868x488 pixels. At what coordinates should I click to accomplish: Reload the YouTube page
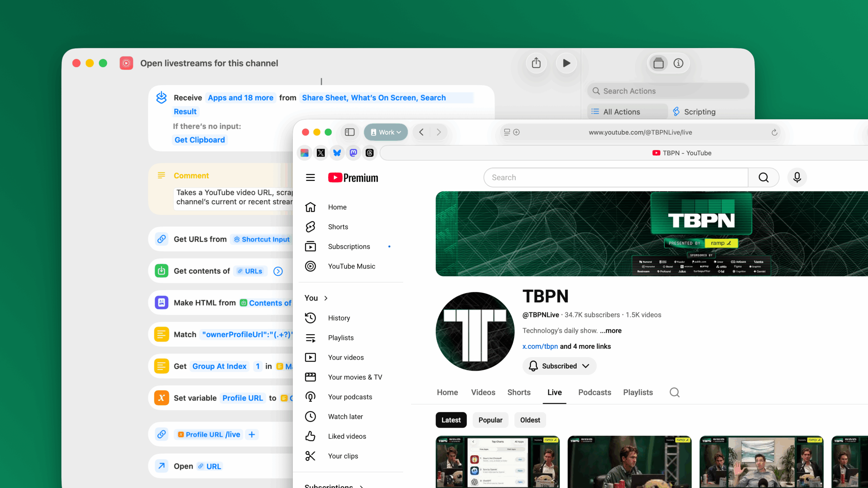774,133
